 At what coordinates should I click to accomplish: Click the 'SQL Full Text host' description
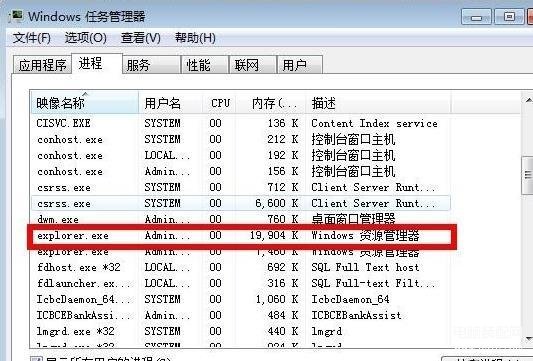[x=365, y=267]
